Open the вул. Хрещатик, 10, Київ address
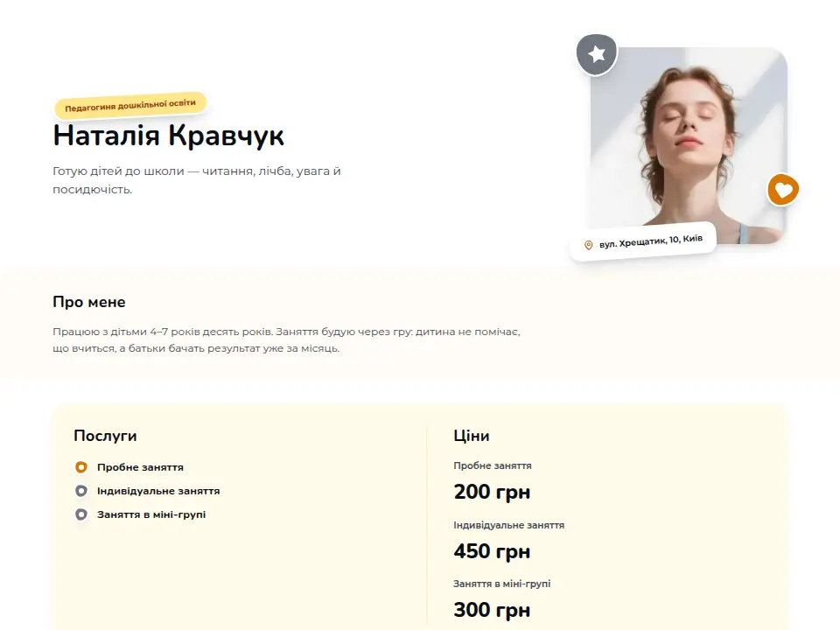 (650, 241)
